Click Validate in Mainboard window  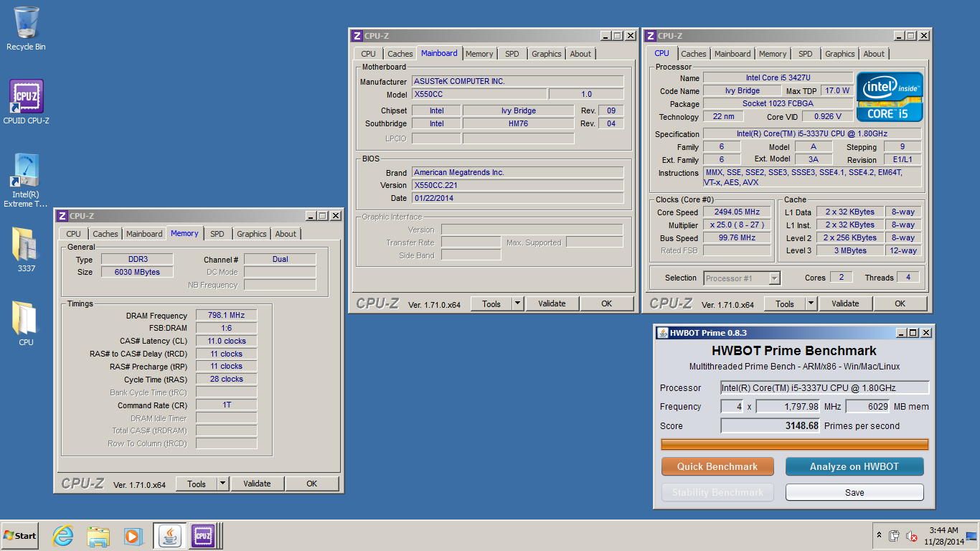[x=552, y=304]
